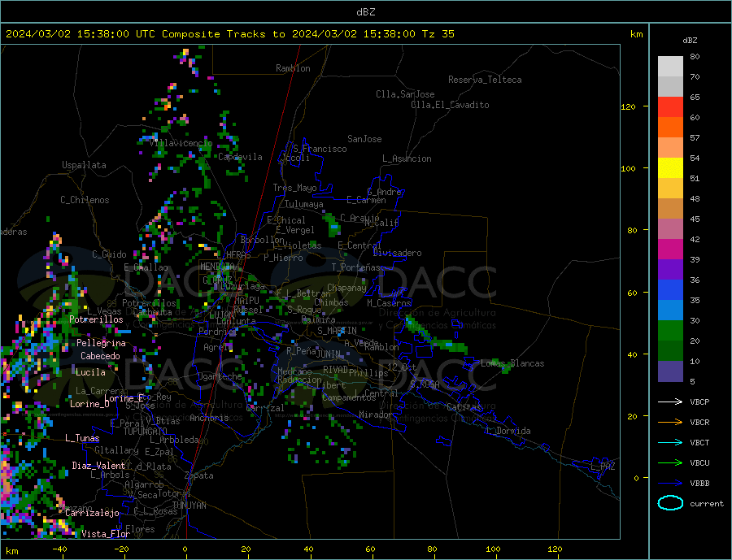Image resolution: width=732 pixels, height=560 pixels.
Task: Pick the dark purple 10 dBZ swatch
Action: 670,371
